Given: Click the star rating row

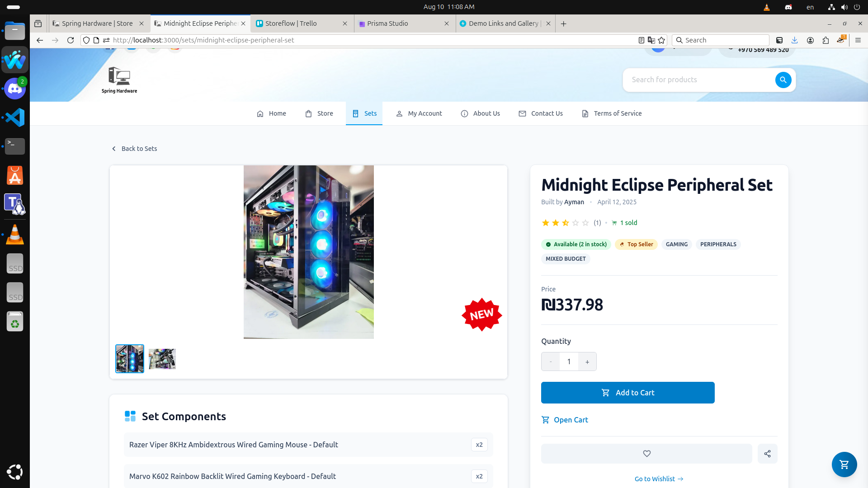Looking at the screenshot, I should (x=565, y=223).
